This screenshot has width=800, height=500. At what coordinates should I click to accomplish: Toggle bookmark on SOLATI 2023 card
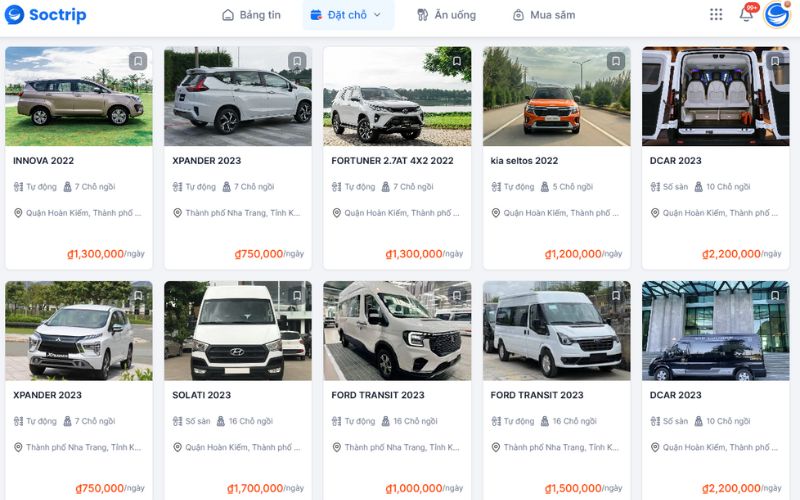tap(297, 295)
